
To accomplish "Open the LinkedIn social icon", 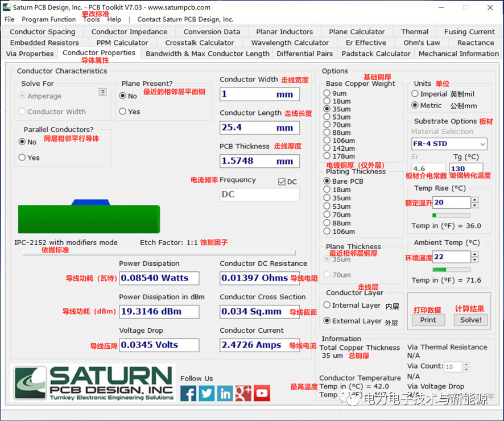I will tap(225, 393).
